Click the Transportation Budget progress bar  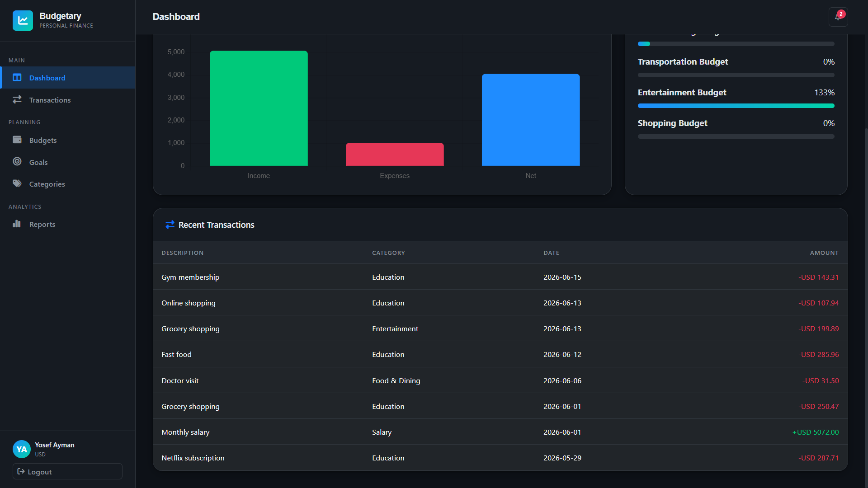tap(736, 75)
